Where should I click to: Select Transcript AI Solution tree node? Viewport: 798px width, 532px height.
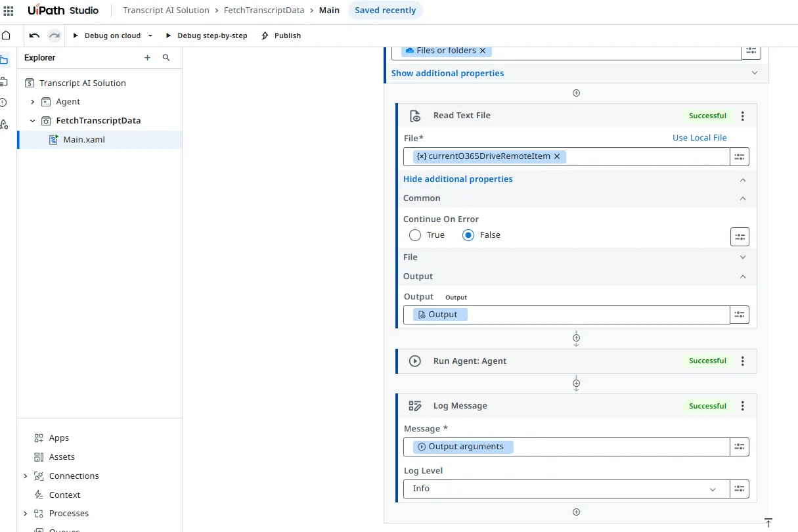tap(82, 83)
